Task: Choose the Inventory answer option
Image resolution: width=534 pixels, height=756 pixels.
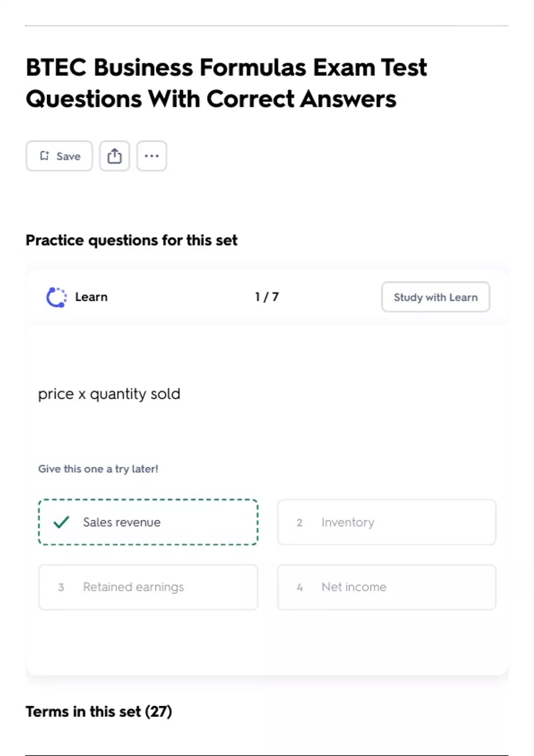Action: point(386,522)
